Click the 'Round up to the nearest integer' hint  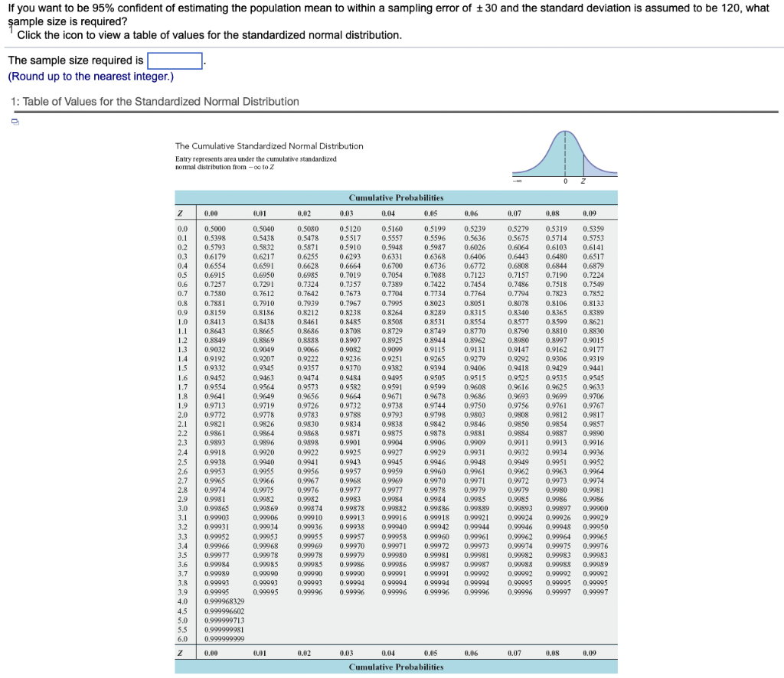(91, 77)
